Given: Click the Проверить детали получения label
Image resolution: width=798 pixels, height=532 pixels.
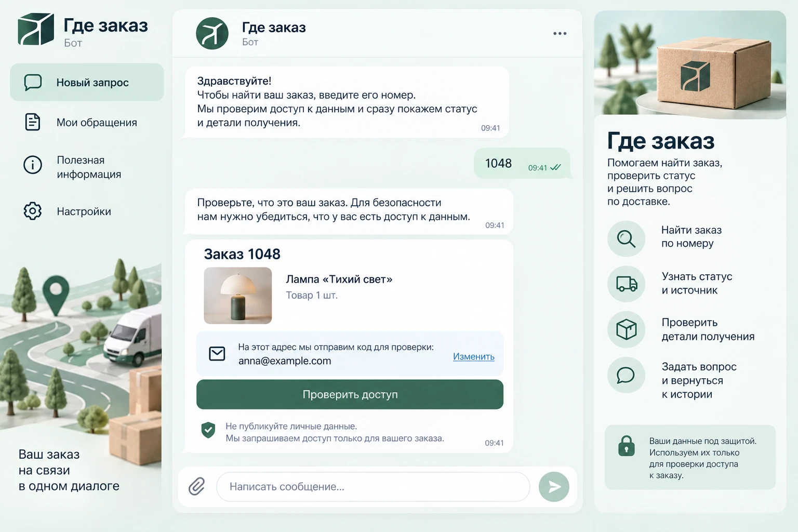Looking at the screenshot, I should click(708, 329).
